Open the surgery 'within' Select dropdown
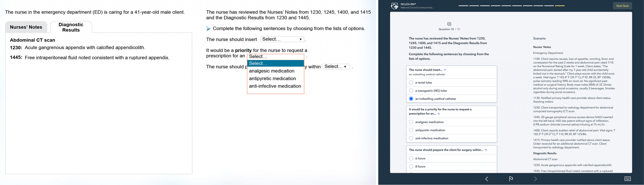Viewport: 644px width, 185px height. (336, 67)
